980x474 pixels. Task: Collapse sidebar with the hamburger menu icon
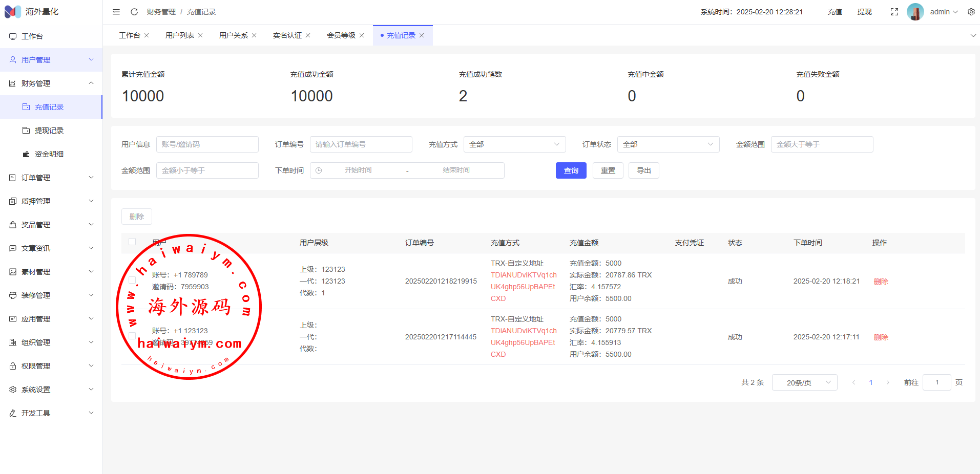[116, 12]
